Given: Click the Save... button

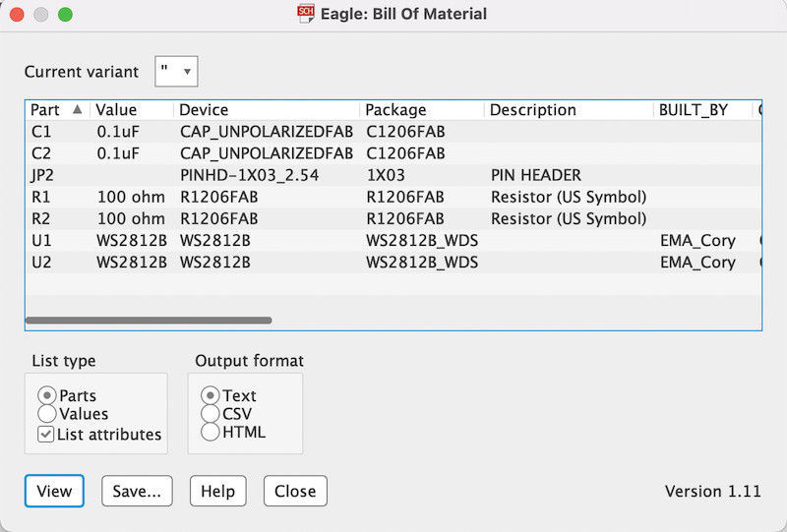Looking at the screenshot, I should [137, 491].
